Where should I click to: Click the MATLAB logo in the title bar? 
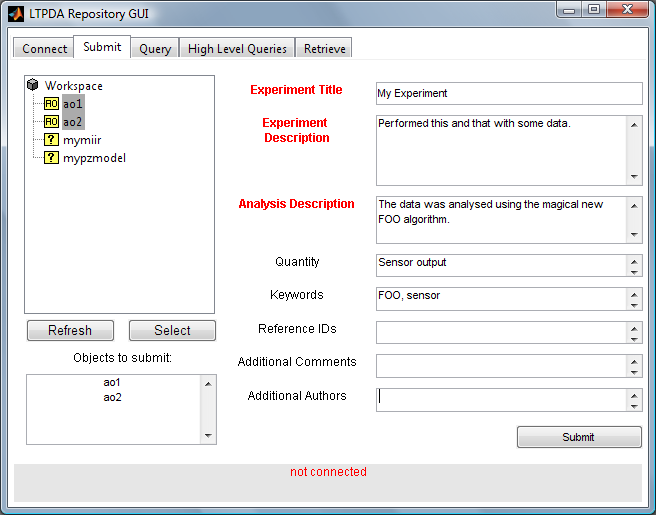(x=16, y=14)
